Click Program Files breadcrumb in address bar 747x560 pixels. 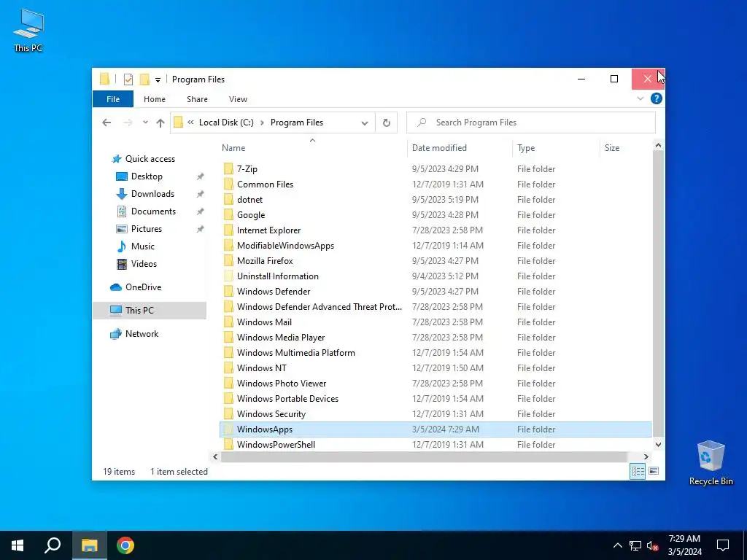pyautogui.click(x=297, y=122)
